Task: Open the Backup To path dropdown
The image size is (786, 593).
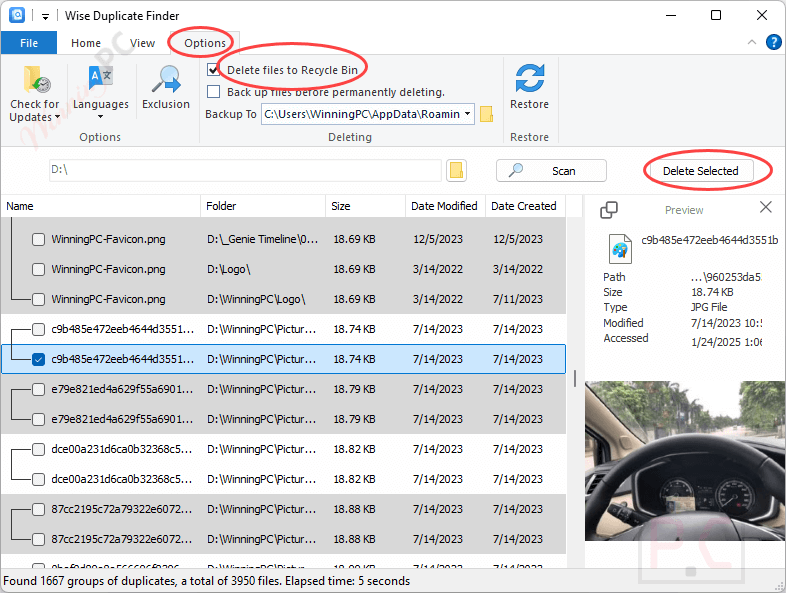Action: [x=467, y=114]
